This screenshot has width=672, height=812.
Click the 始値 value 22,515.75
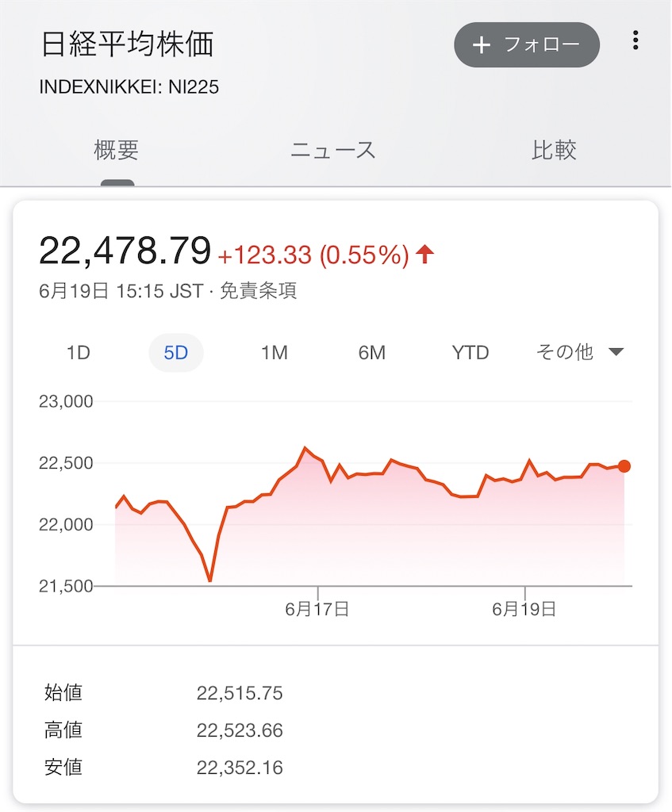(x=240, y=693)
